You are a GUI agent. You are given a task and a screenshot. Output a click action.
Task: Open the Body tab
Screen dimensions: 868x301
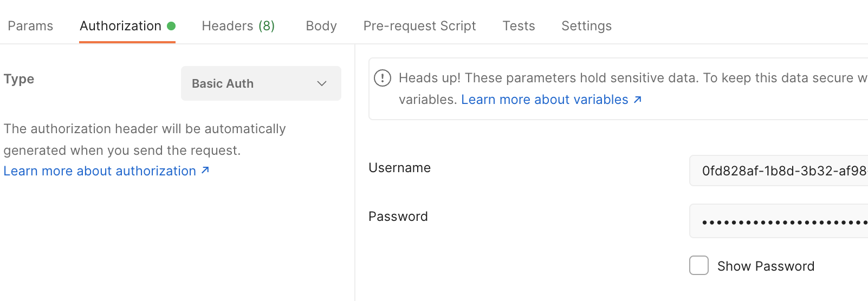pos(321,26)
